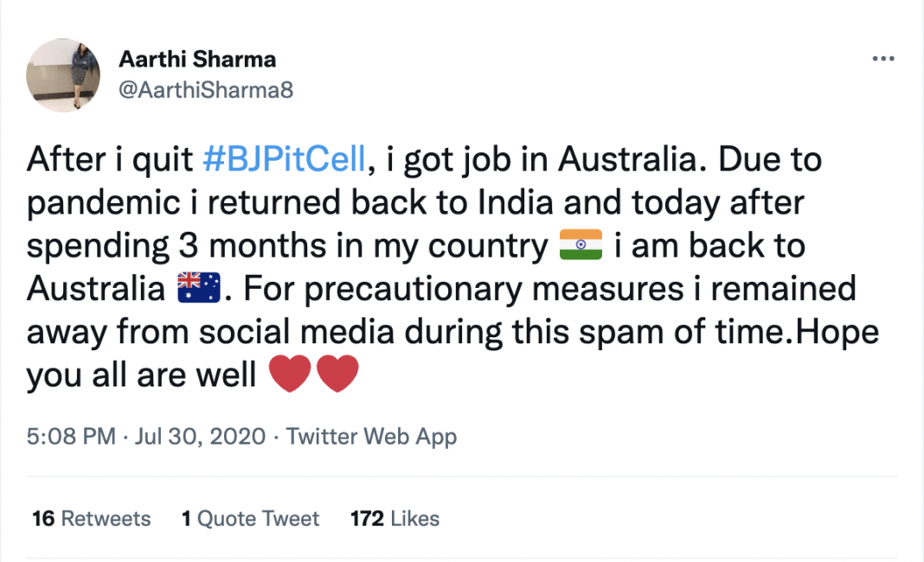Screen dimensions: 924x562
Task: Click the 5:08 PM timestamp
Action: coord(71,437)
